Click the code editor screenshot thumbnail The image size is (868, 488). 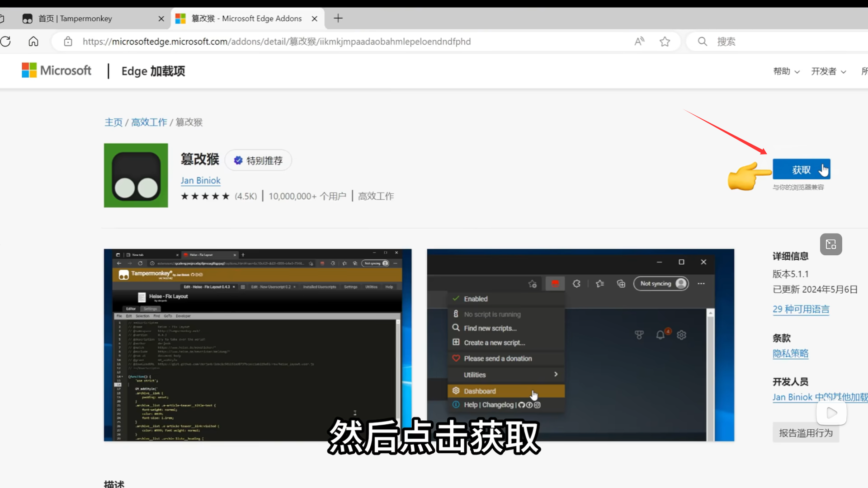coord(257,345)
